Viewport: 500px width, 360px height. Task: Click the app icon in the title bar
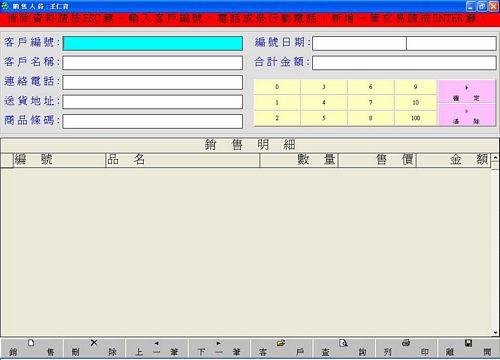pos(5,6)
